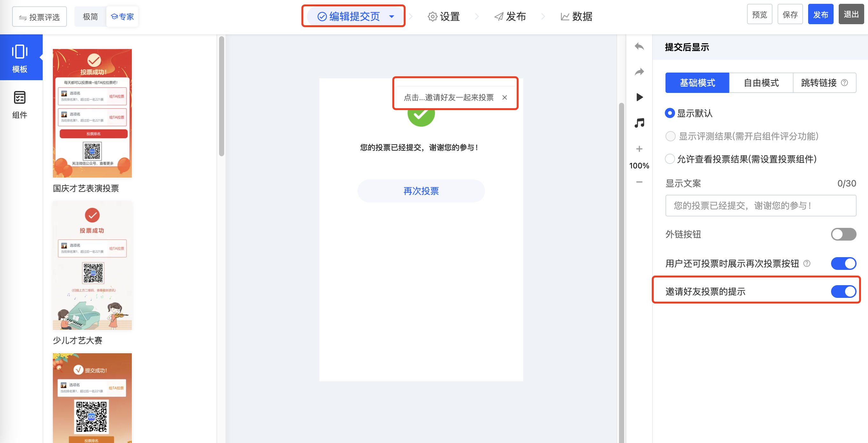Open the 投票评选 type switcher
This screenshot has width=868, height=443.
[x=39, y=17]
